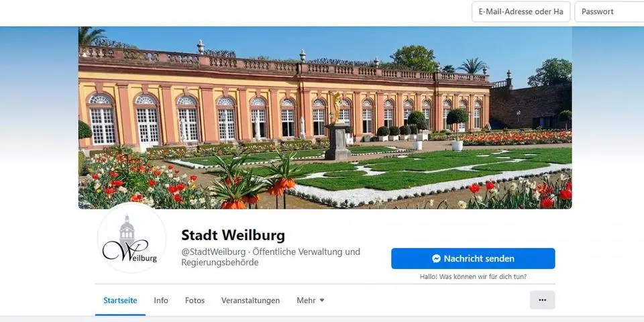The width and height of the screenshot is (644, 322).
Task: Open the three-dots more options button
Action: (542, 300)
